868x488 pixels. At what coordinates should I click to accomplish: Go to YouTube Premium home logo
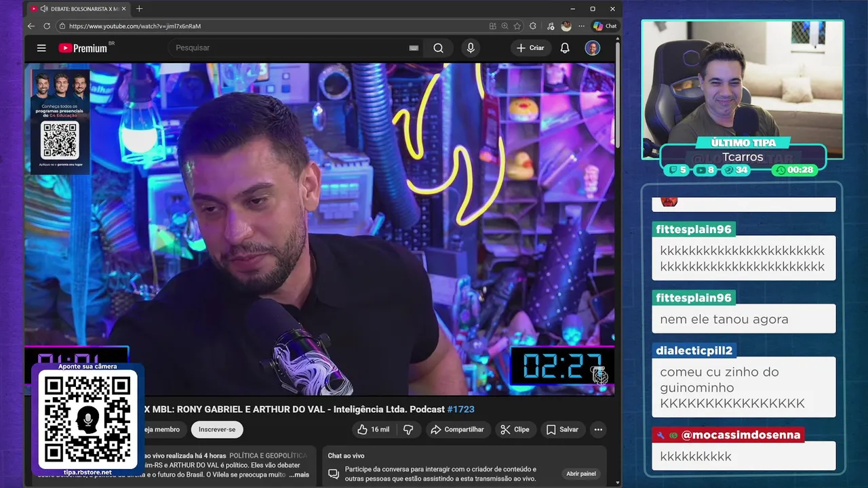pos(83,48)
